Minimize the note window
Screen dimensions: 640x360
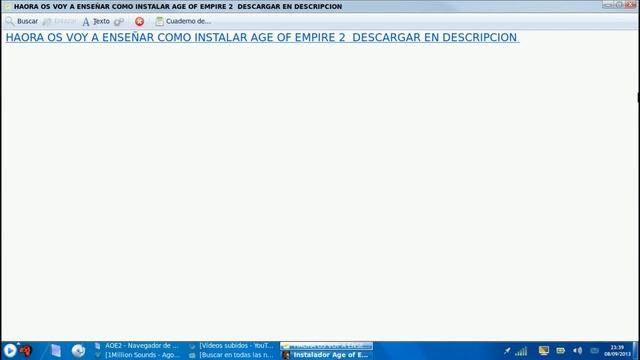(608, 4)
